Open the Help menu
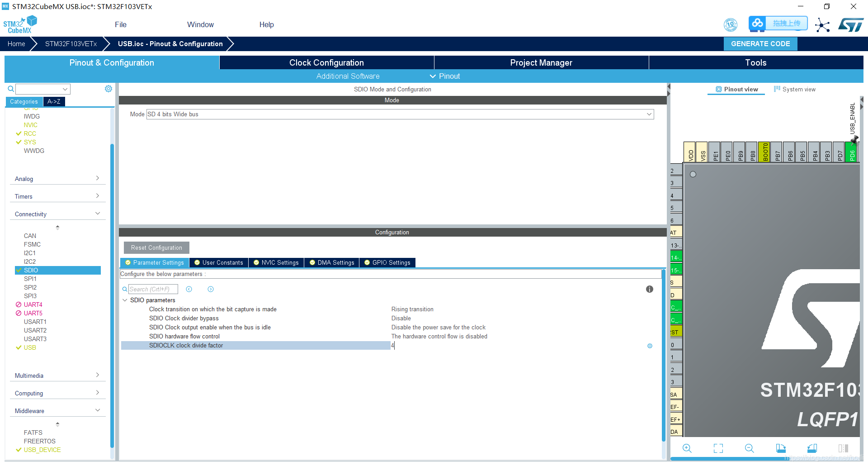 click(266, 24)
